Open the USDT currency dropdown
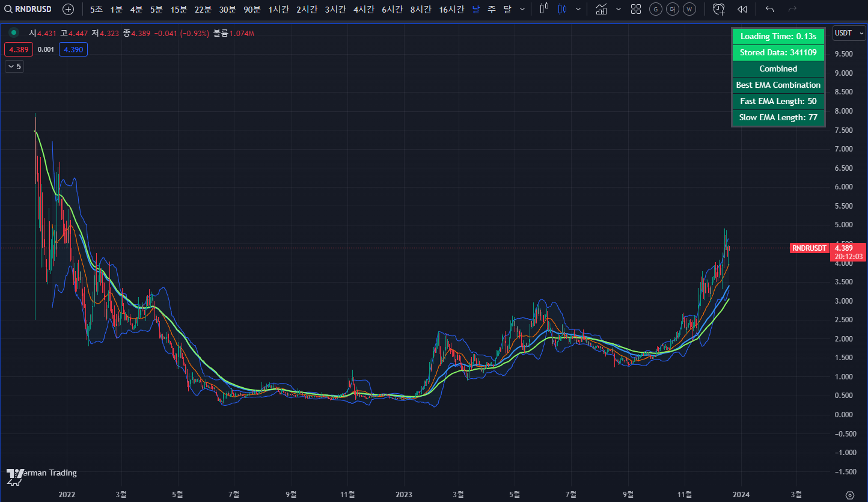The width and height of the screenshot is (868, 502). pyautogui.click(x=849, y=33)
